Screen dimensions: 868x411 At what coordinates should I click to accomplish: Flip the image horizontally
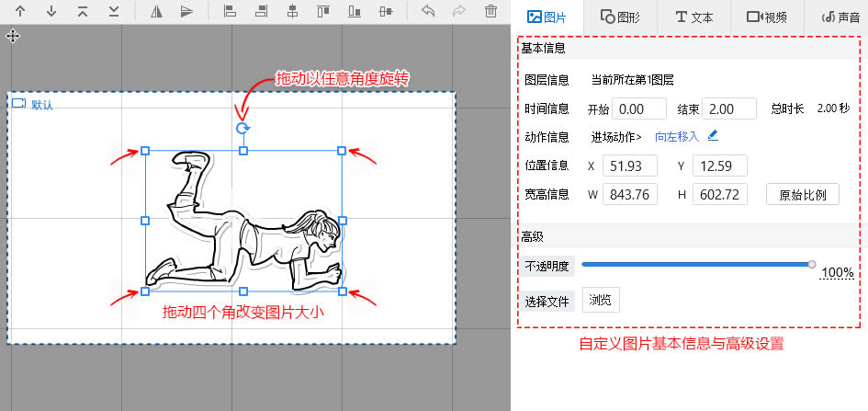click(157, 11)
